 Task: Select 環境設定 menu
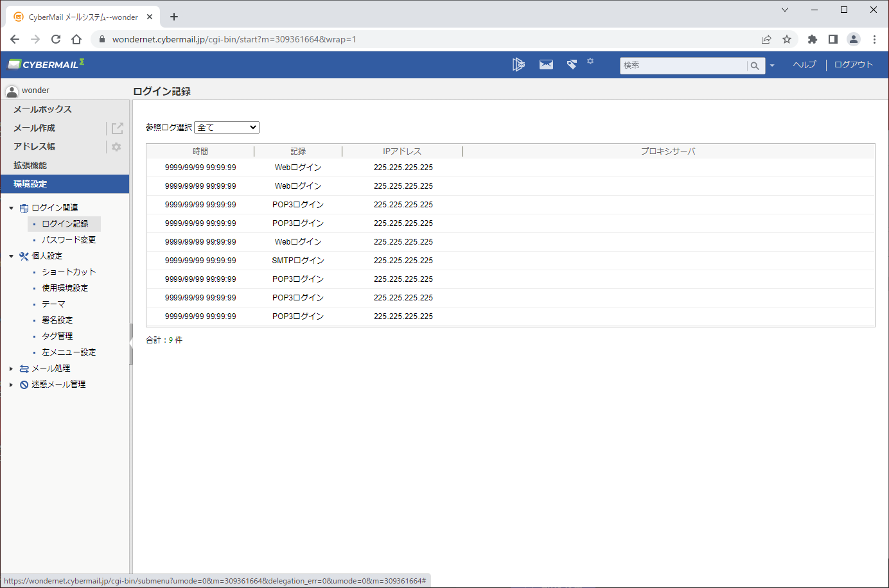click(64, 184)
